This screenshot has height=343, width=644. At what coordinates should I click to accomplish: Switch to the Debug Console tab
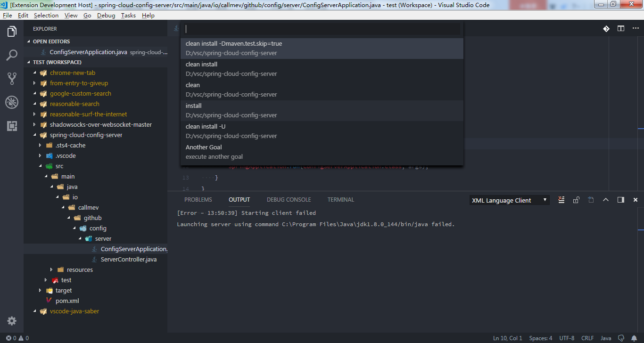click(289, 200)
